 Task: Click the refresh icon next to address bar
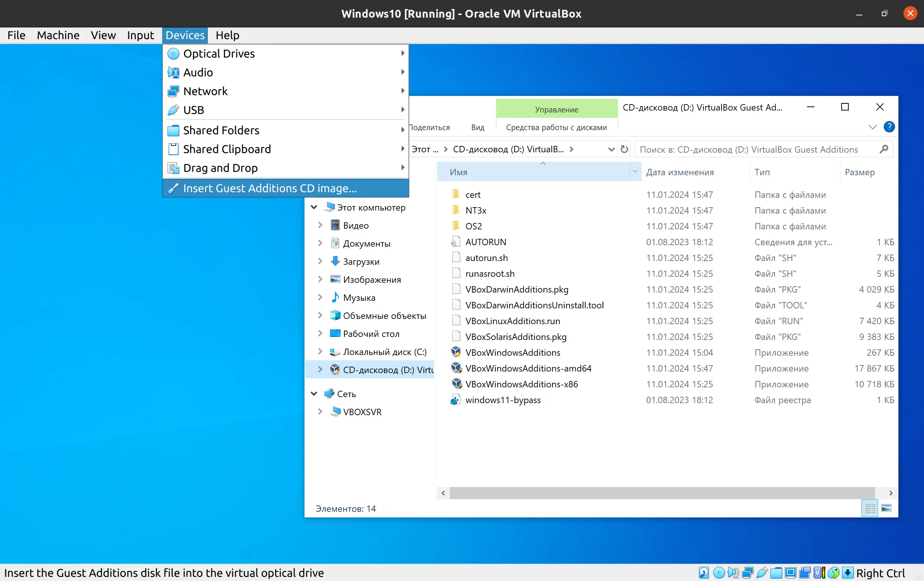pos(624,149)
